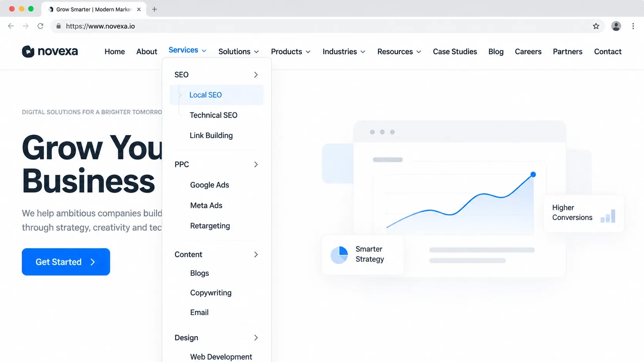Viewport: 644px width, 362px height.
Task: Open Blogs under Content
Action: pyautogui.click(x=200, y=273)
